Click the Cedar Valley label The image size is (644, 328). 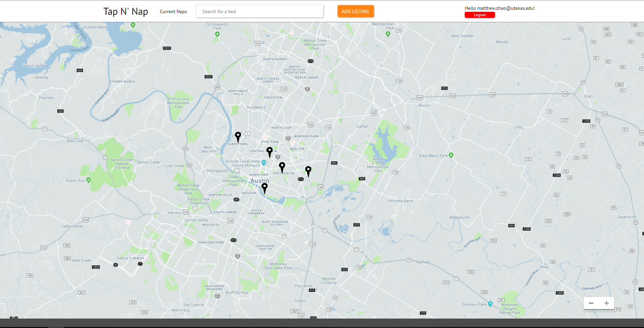point(72,226)
